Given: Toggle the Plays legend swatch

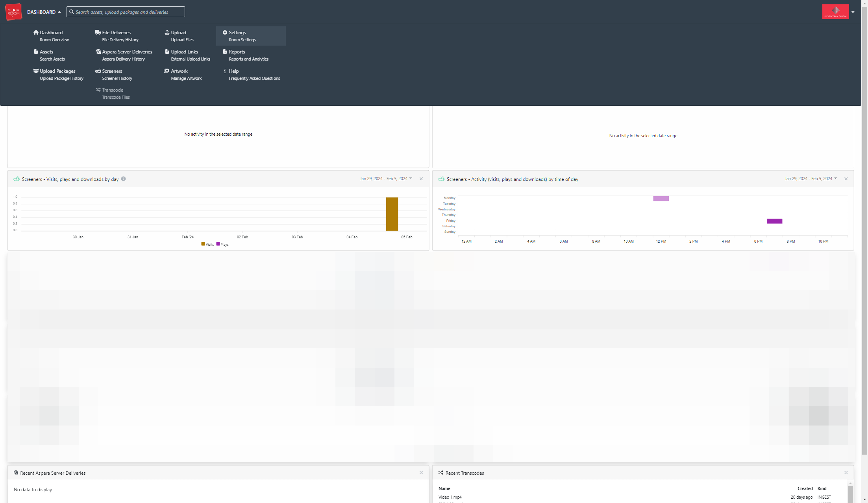Looking at the screenshot, I should 218,244.
